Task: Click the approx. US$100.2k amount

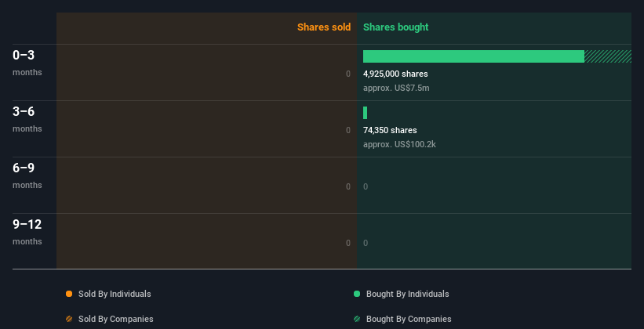Action: pos(399,144)
